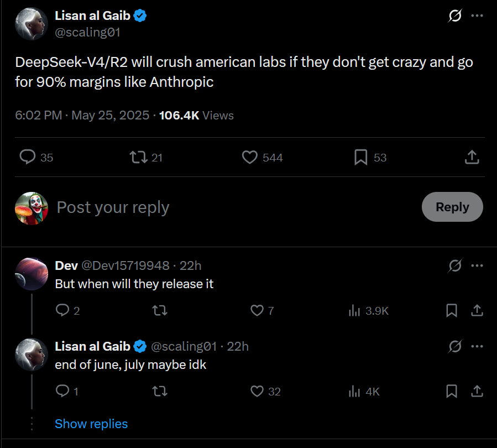Open the more options menu on main post
Viewport: 497px width, 448px height.
477,16
